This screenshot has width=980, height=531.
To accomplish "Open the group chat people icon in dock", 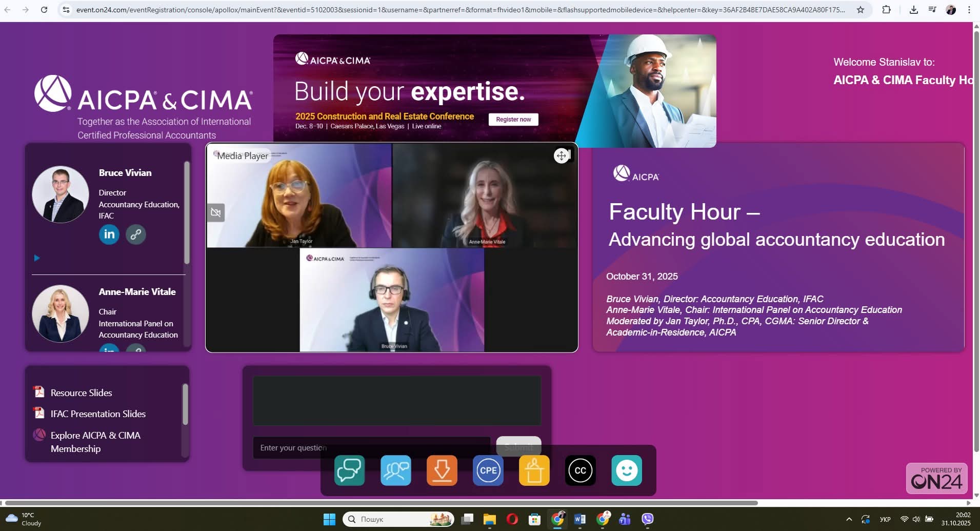I will 396,470.
